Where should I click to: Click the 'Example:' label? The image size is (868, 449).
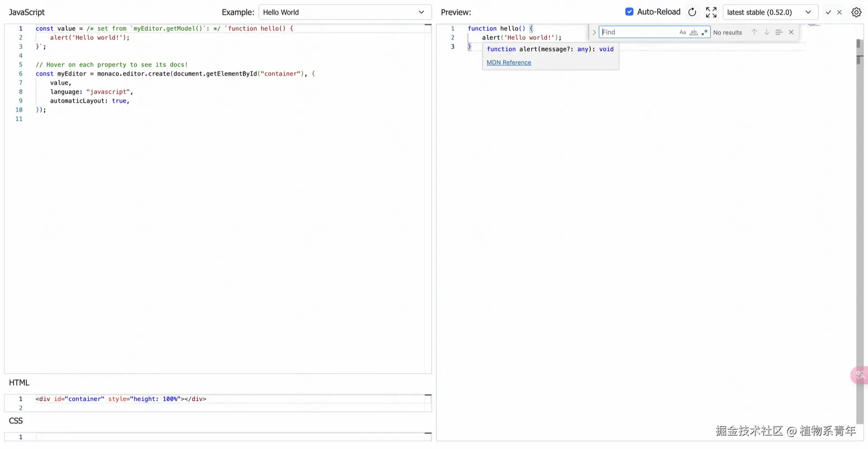pyautogui.click(x=238, y=12)
